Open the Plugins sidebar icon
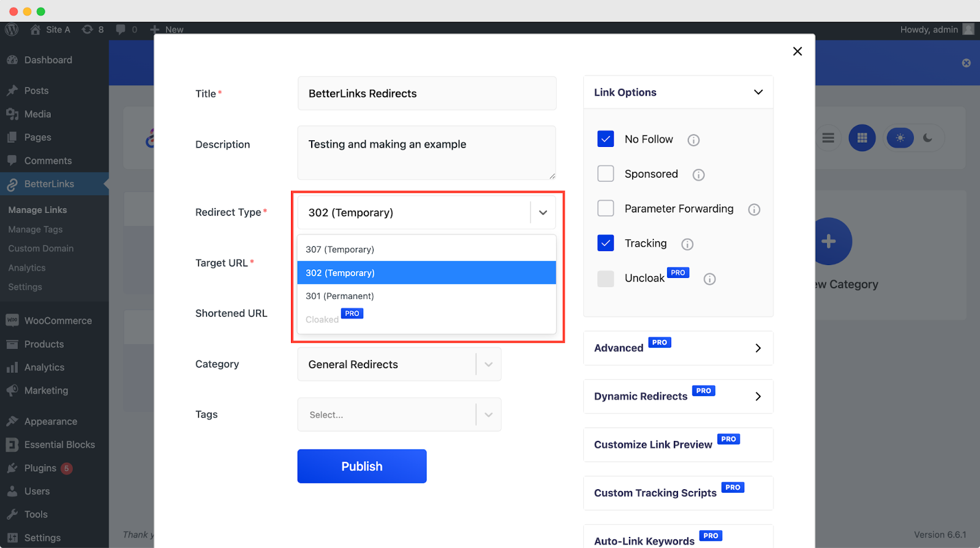The width and height of the screenshot is (980, 548). pyautogui.click(x=12, y=468)
